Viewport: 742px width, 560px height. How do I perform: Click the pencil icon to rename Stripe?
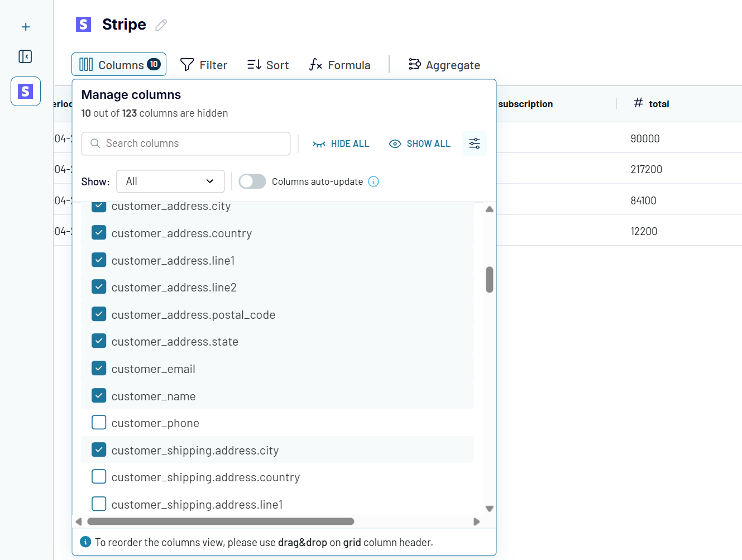click(161, 25)
